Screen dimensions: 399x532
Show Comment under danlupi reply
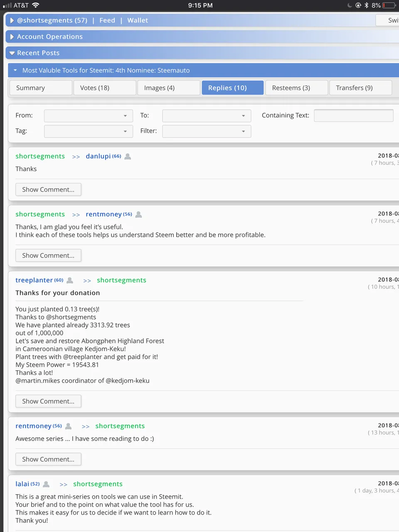(x=48, y=190)
